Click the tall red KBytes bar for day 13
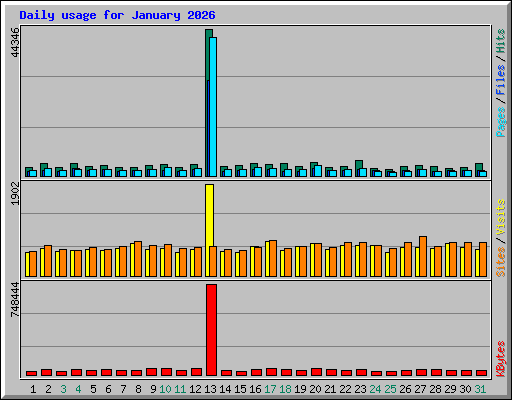This screenshot has width=512, height=400. 211,330
